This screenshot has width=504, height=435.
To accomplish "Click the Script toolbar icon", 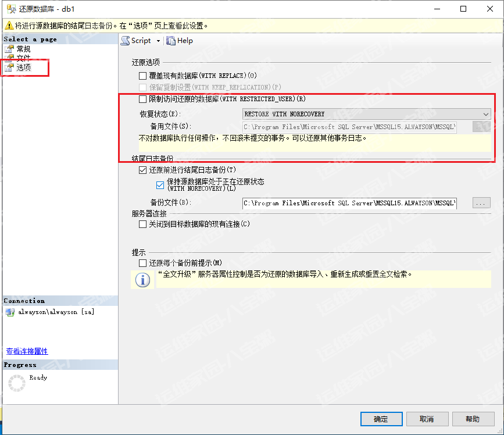I will [126, 41].
